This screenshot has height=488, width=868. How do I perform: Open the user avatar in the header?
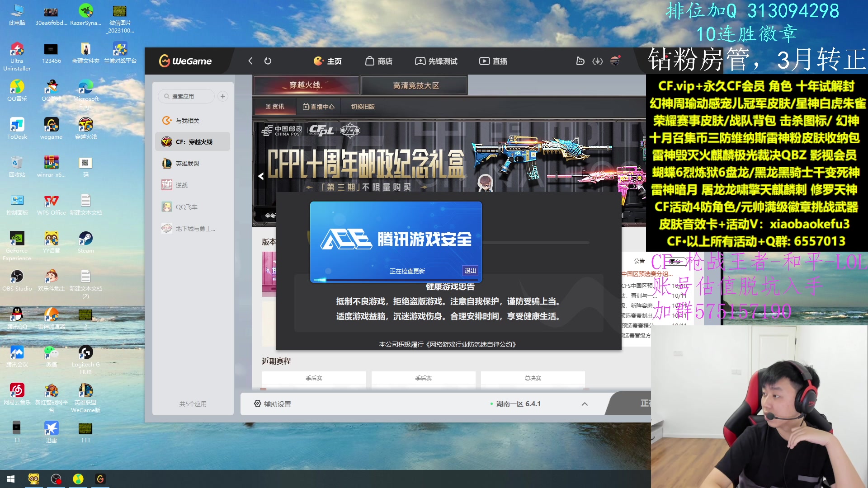pos(615,61)
